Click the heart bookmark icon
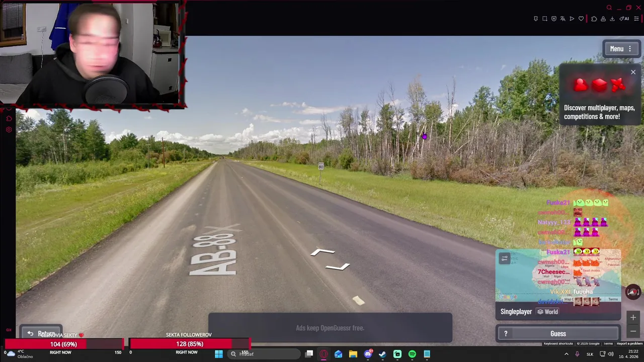The height and width of the screenshot is (362, 644). pos(581,19)
